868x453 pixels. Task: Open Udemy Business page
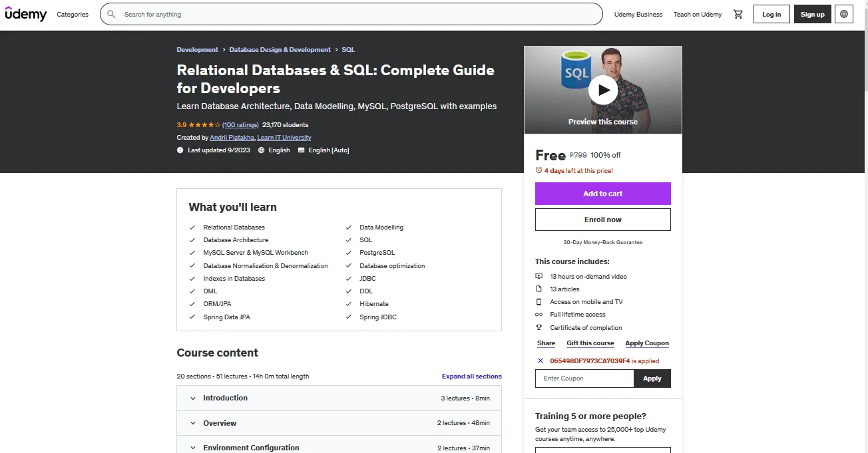click(x=638, y=14)
